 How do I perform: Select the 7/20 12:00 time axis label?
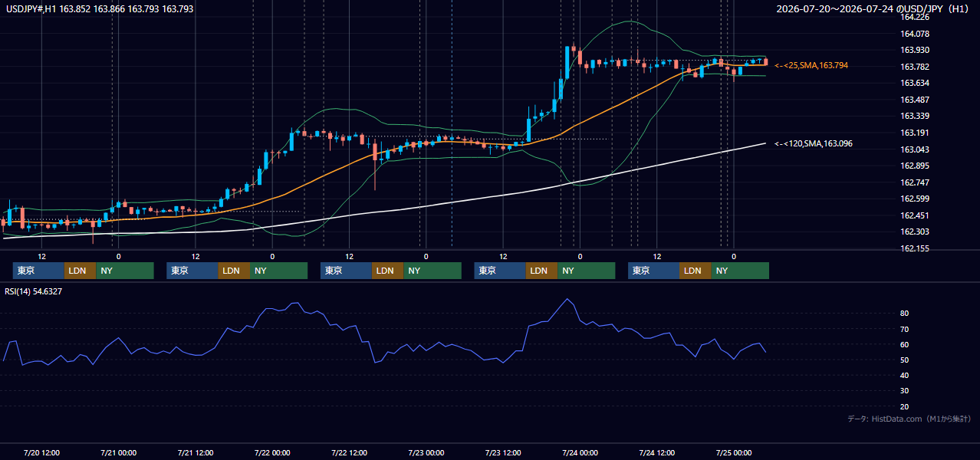41,452
